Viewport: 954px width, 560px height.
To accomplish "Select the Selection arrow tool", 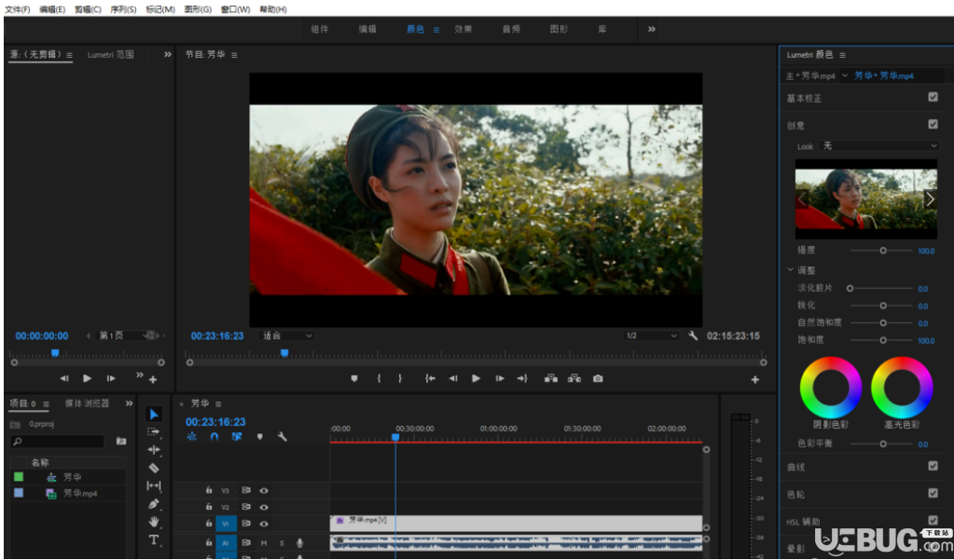I will [x=154, y=415].
